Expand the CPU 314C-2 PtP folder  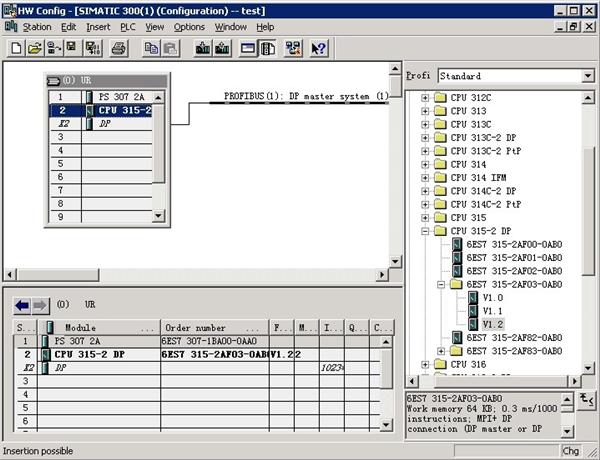click(x=425, y=204)
